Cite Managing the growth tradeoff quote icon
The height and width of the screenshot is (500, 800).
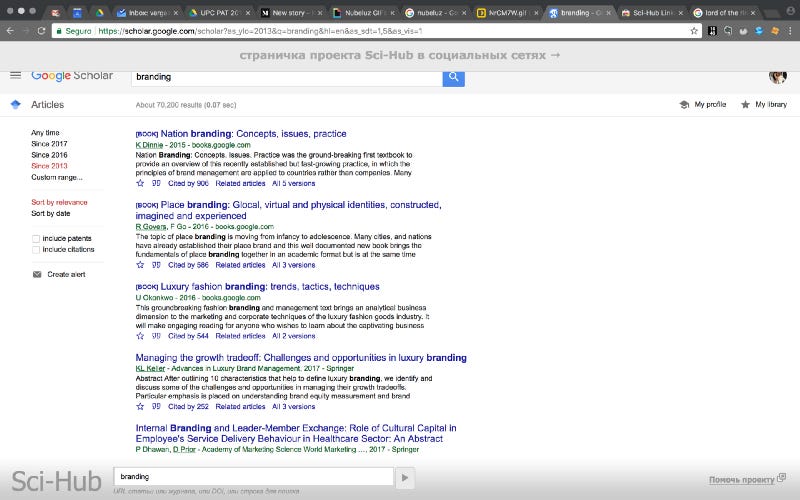click(x=156, y=407)
